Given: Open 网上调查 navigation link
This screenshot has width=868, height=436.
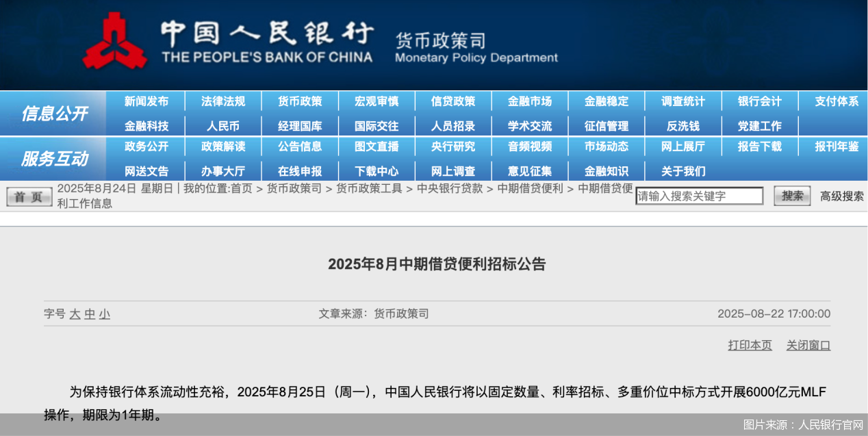Looking at the screenshot, I should [x=453, y=171].
